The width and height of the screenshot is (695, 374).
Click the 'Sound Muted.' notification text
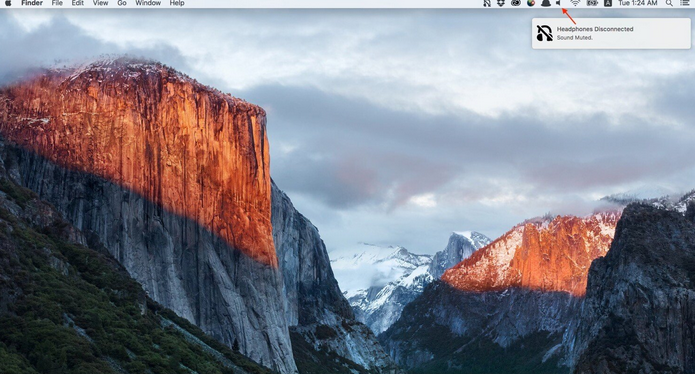coord(574,38)
